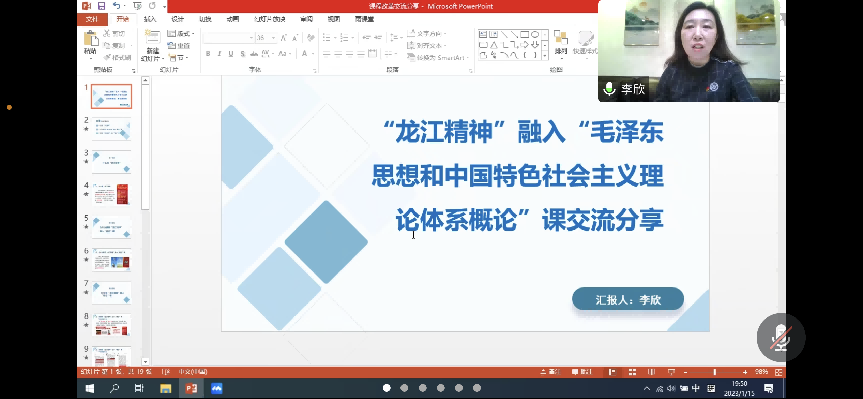Click the Notes button in status bar

tap(550, 372)
